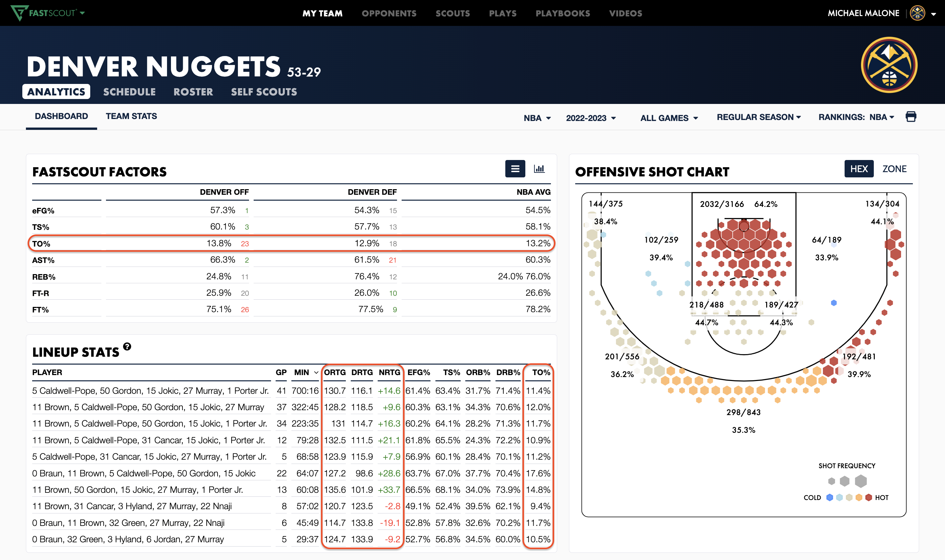Select ZONE shot chart view
Viewport: 945px width, 560px height.
(894, 169)
